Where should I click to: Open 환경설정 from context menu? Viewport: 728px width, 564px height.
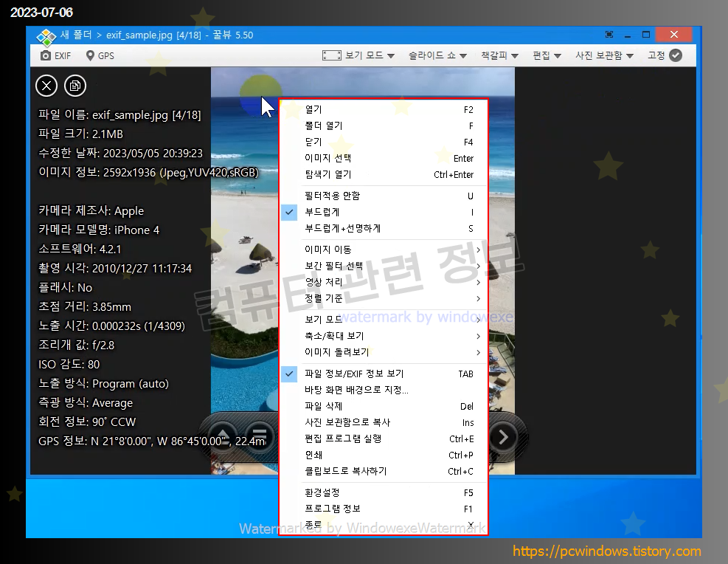click(384, 493)
